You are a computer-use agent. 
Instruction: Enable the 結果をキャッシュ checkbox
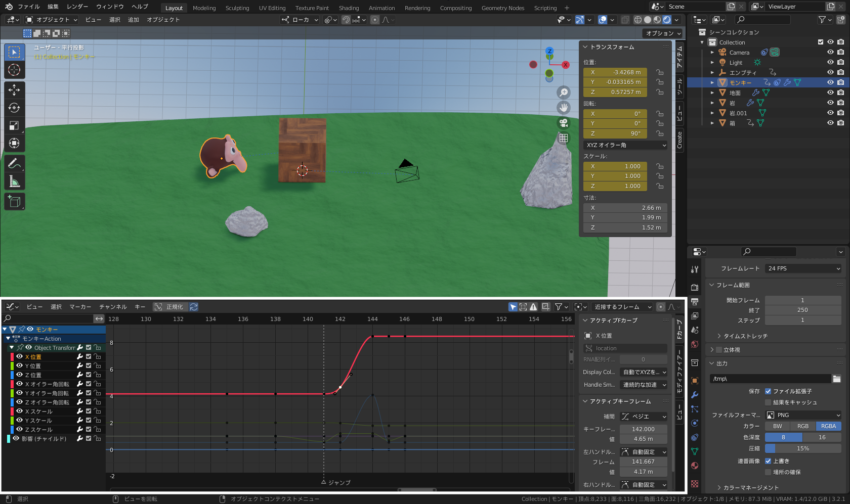[768, 402]
